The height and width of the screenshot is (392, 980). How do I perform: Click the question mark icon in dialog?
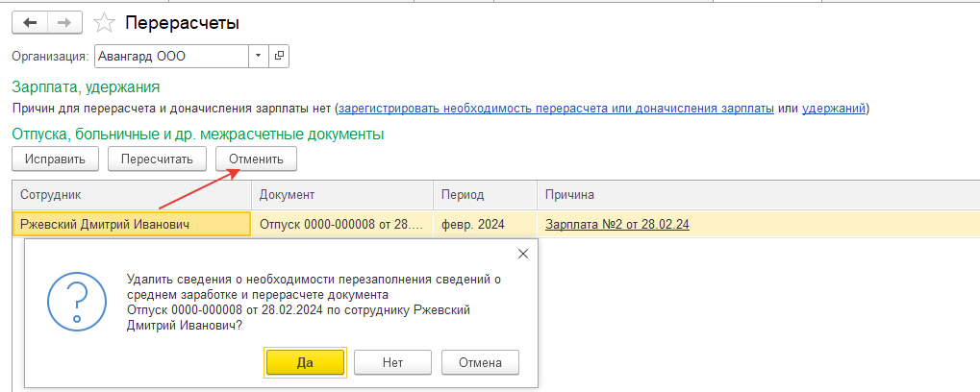78,302
